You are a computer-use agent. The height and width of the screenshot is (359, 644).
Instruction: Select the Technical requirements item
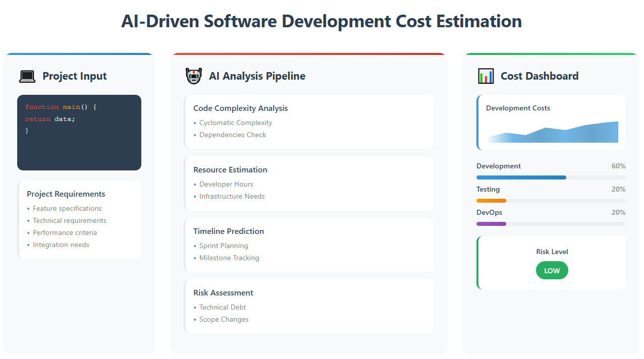coord(70,220)
